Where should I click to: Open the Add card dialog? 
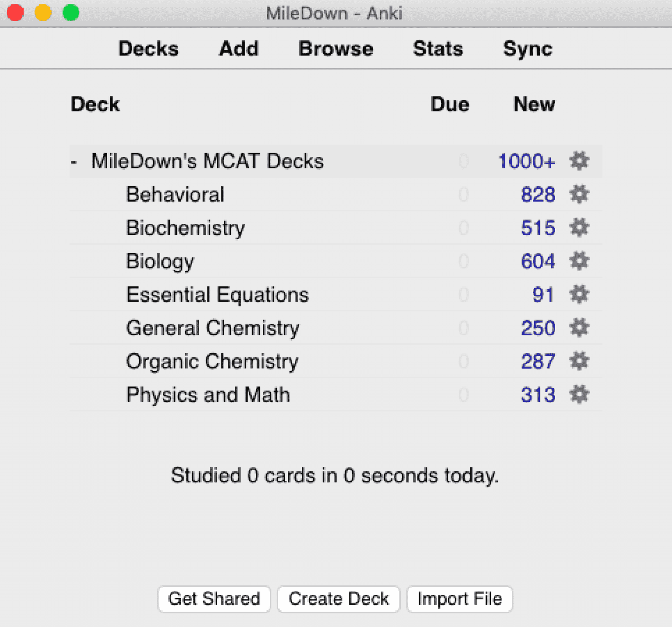click(238, 49)
